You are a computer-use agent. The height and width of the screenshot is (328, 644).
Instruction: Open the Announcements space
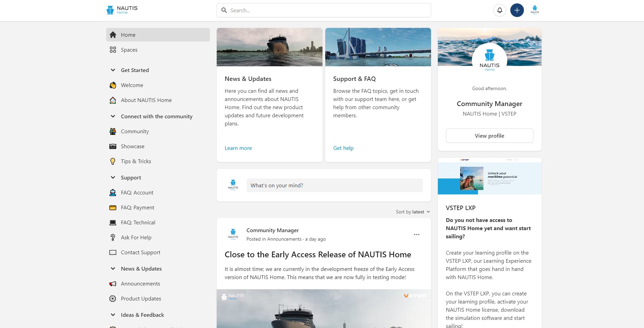158,283
